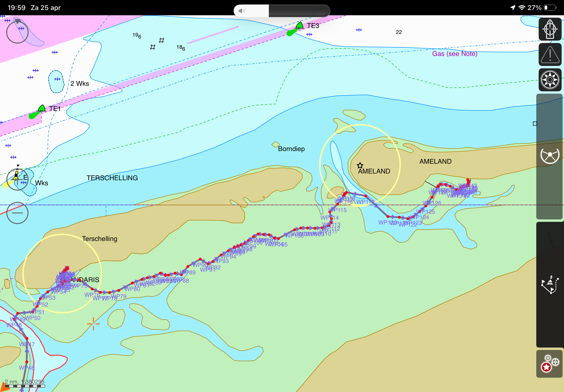
Task: Tap the compass rose button
Action: point(550,80)
